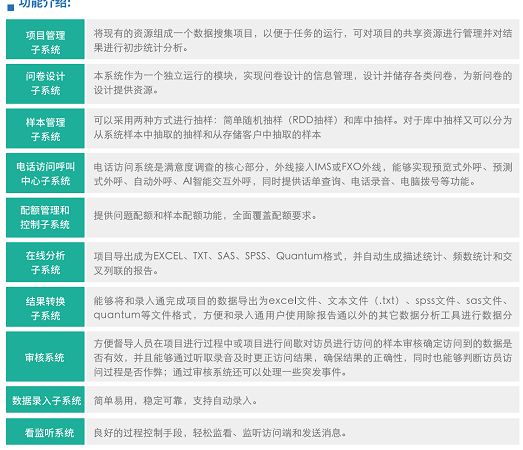523x450 pixels.
Task: Select the 在线分析子系统 green cell
Action: [45, 262]
